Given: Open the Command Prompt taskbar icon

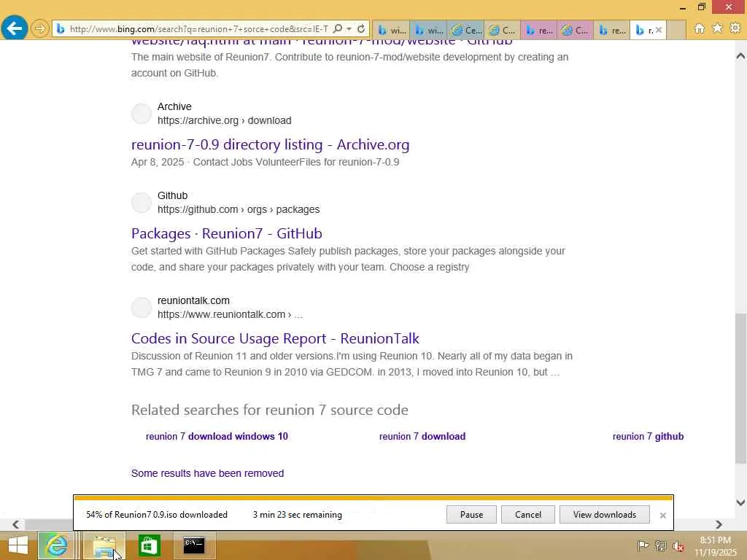Looking at the screenshot, I should [194, 545].
